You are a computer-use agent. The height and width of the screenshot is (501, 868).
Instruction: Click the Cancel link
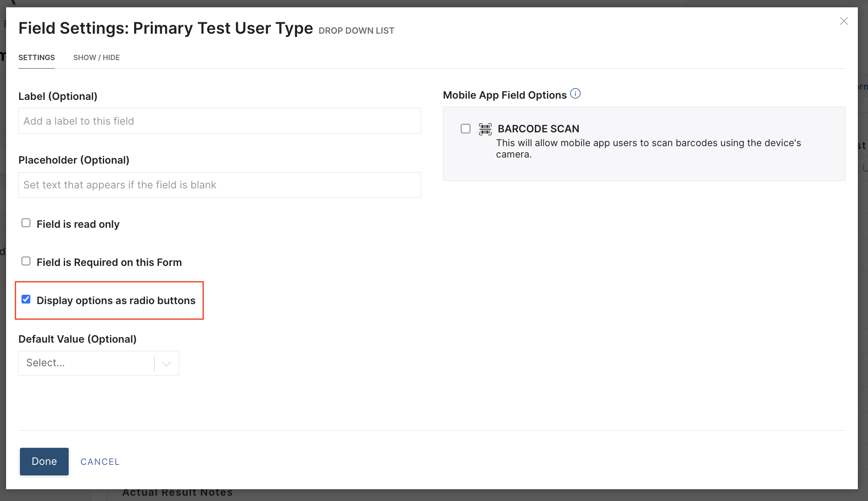pyautogui.click(x=100, y=462)
